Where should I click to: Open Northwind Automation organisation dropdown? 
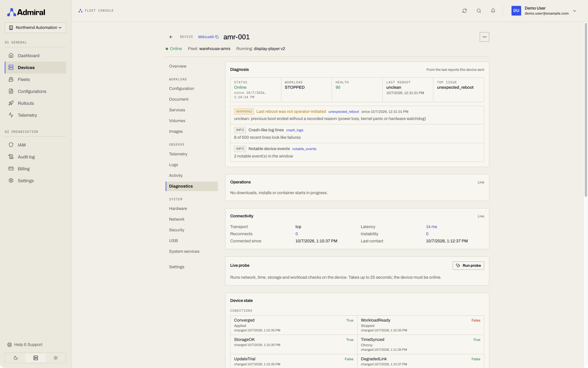(x=35, y=28)
